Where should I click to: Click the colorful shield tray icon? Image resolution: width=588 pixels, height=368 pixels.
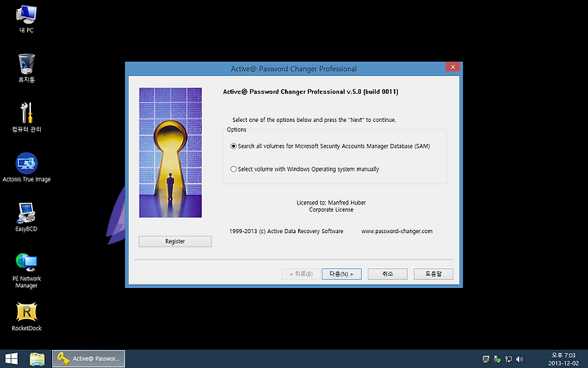click(x=486, y=359)
